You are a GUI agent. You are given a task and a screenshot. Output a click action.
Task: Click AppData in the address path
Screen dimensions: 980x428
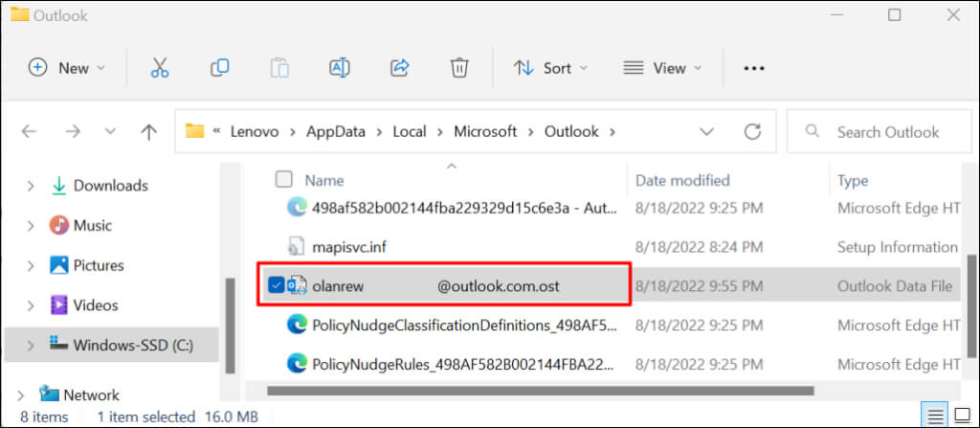pos(336,131)
